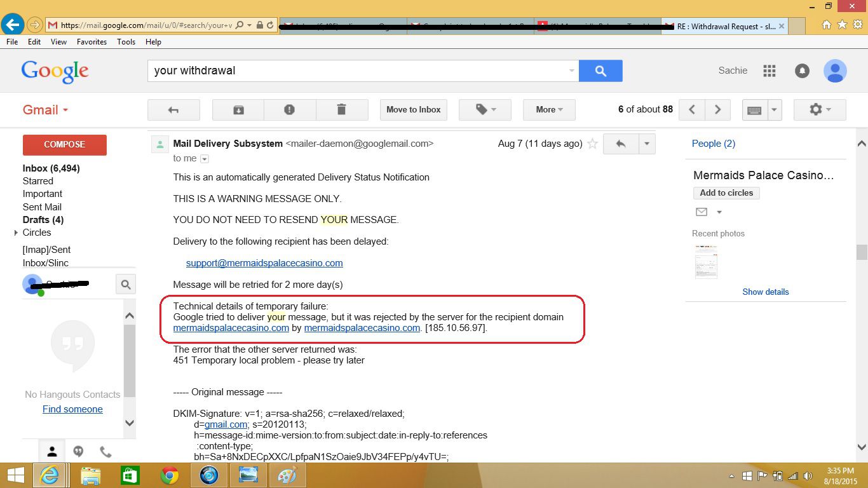Open Windows Store from taskbar
This screenshot has width=868, height=488.
coord(130,475)
